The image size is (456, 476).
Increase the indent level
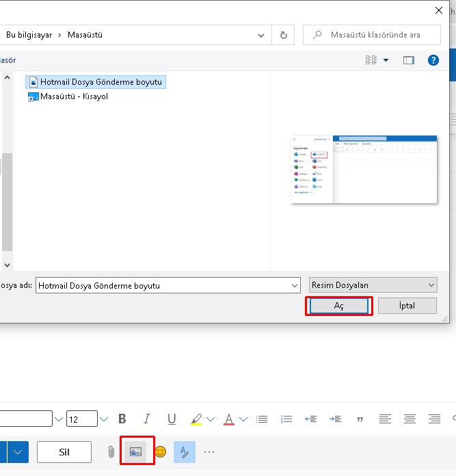pos(336,419)
